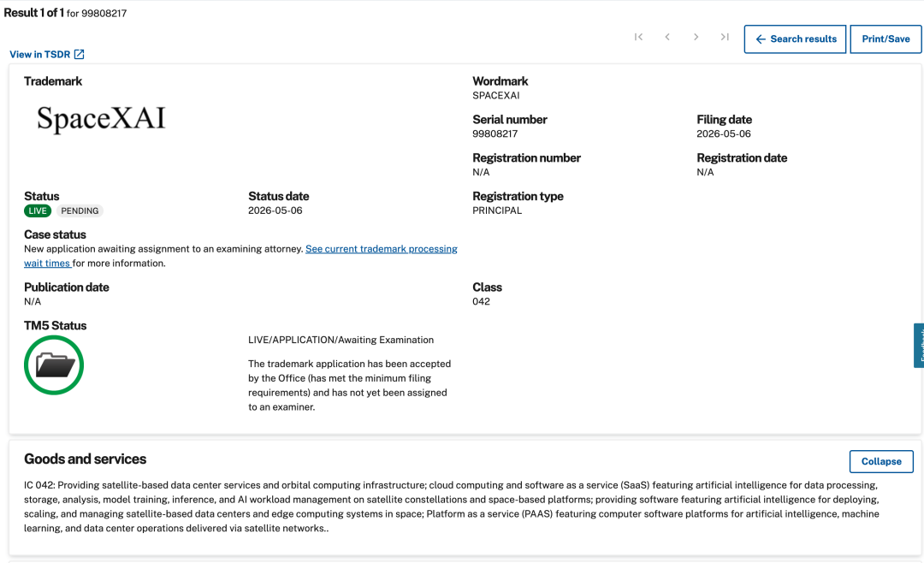Click the Goods and services heading

[86, 459]
